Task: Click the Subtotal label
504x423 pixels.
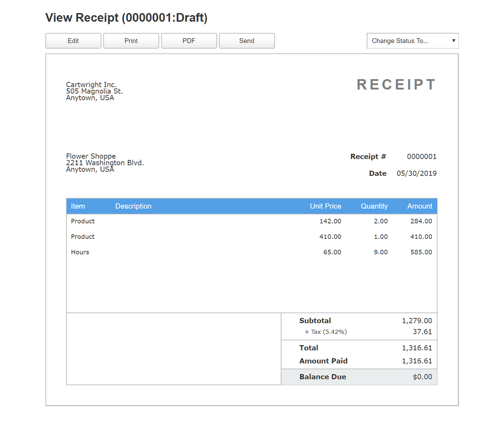Action: point(315,321)
